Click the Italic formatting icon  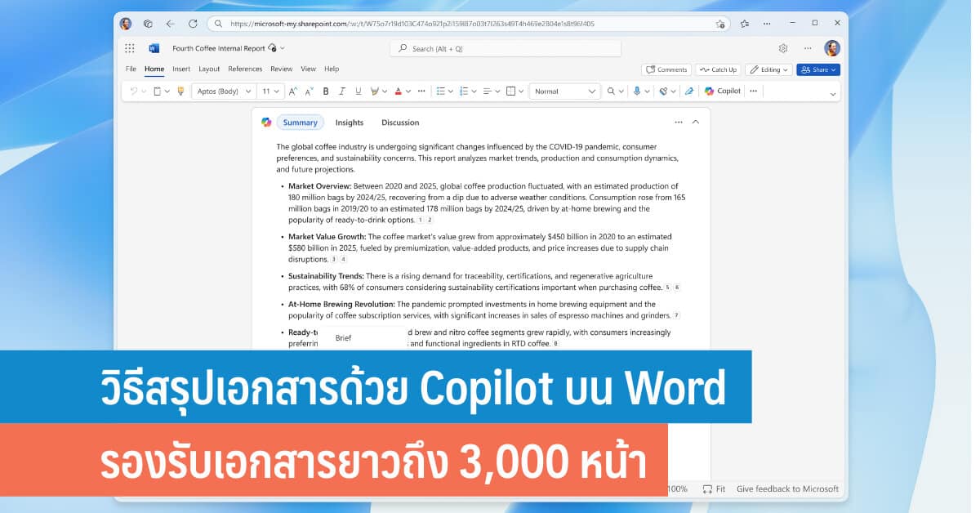pyautogui.click(x=342, y=91)
